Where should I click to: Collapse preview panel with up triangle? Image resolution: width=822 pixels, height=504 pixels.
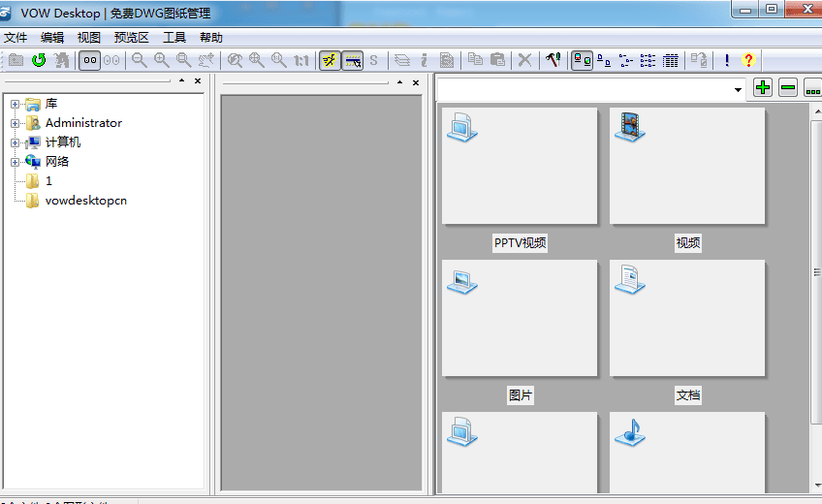[x=399, y=82]
